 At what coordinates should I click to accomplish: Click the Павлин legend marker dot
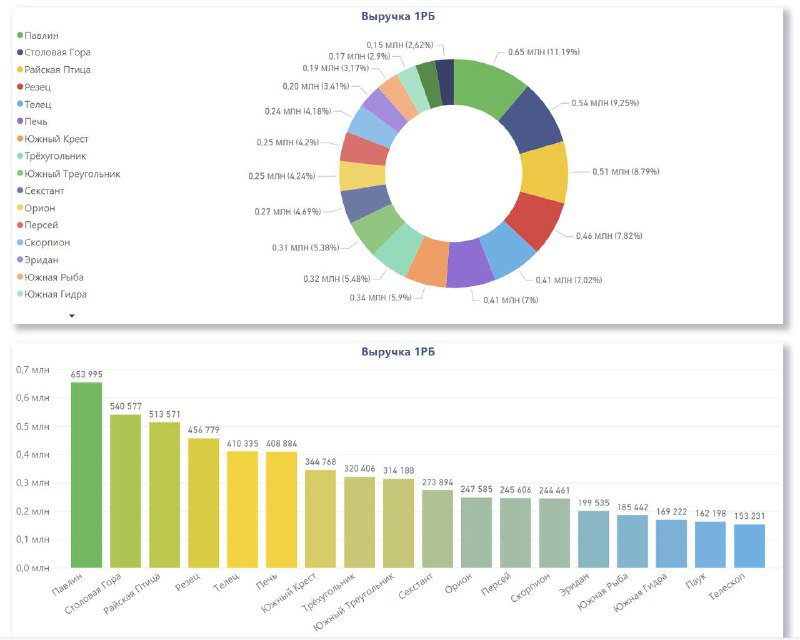pyautogui.click(x=20, y=35)
